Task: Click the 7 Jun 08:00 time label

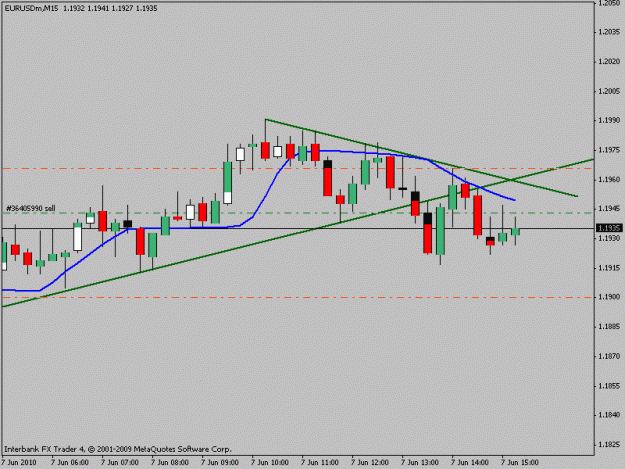Action: (x=170, y=462)
